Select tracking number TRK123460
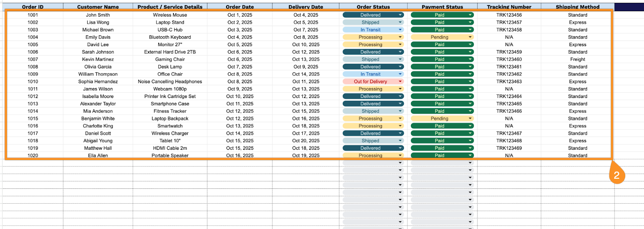This screenshot has height=229, width=644. (509, 59)
